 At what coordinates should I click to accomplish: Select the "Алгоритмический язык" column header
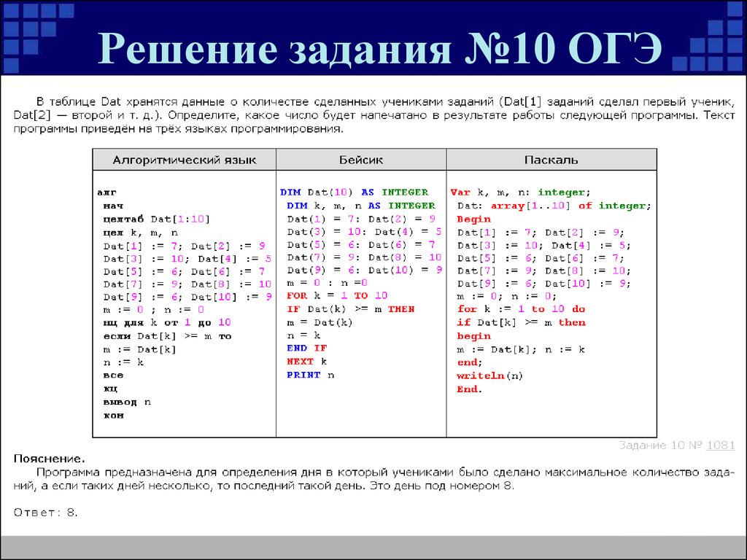pyautogui.click(x=185, y=160)
